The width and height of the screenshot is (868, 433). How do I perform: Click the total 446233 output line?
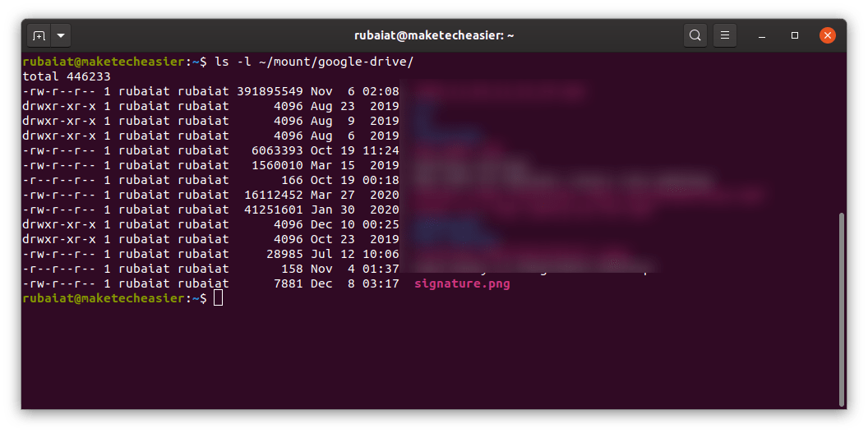point(67,76)
